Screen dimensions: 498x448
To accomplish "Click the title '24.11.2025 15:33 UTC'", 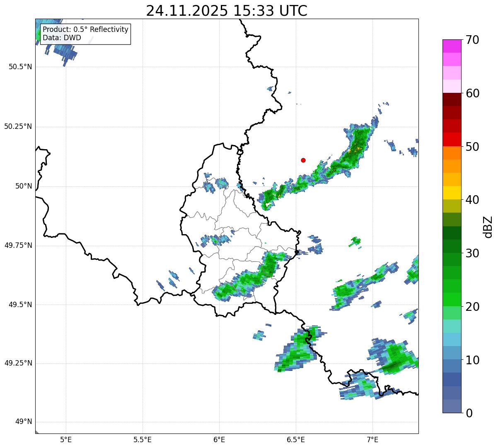I will (x=227, y=11).
